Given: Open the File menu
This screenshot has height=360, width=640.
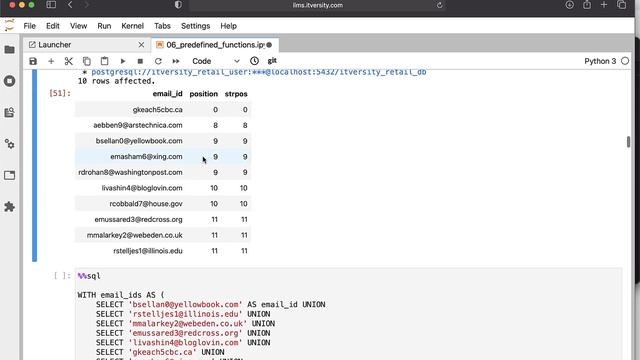Looking at the screenshot, I should pos(29,26).
